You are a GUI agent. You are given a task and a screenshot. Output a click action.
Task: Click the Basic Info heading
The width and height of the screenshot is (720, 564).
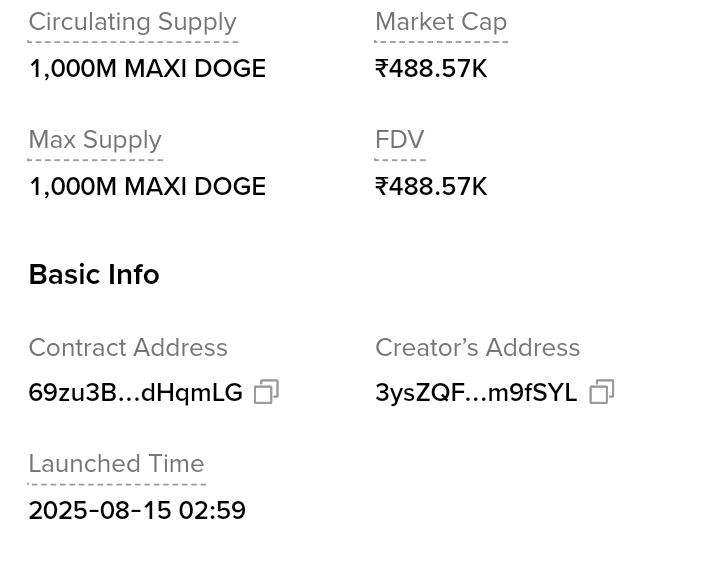[94, 275]
